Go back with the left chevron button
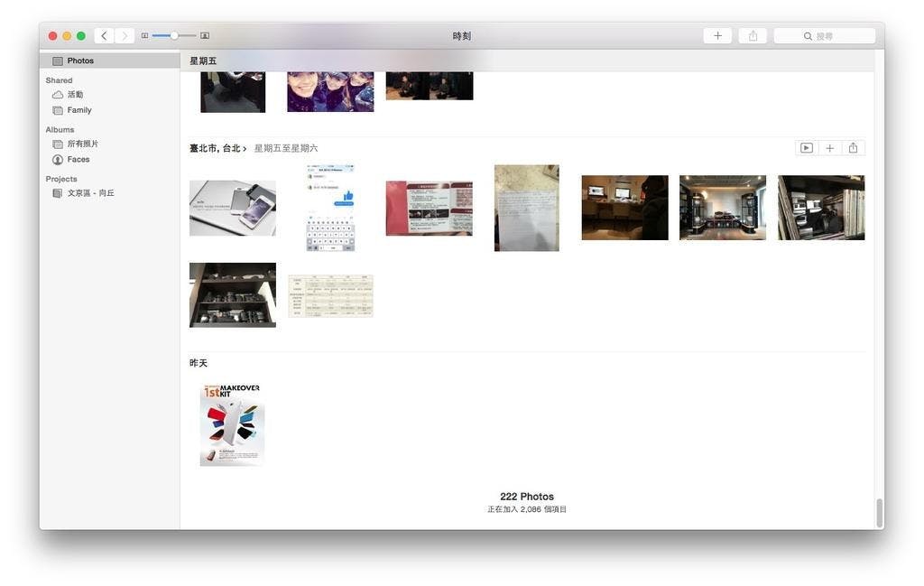Screen dimensions: 924x586 [105, 36]
